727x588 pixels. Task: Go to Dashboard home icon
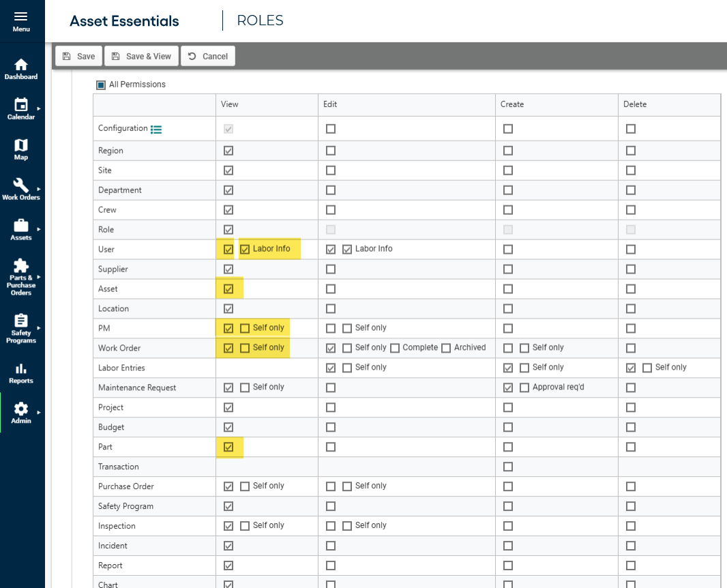click(21, 64)
